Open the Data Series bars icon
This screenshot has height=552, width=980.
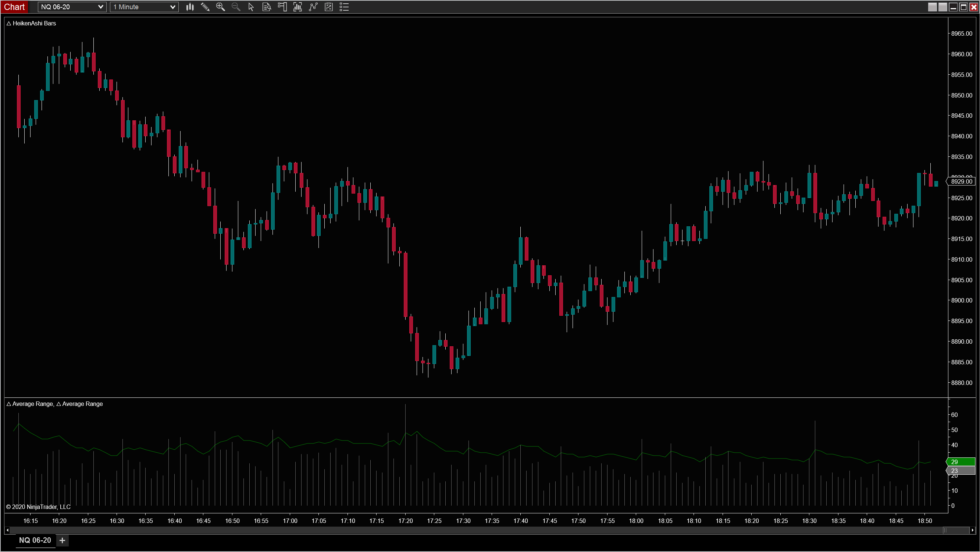(297, 7)
